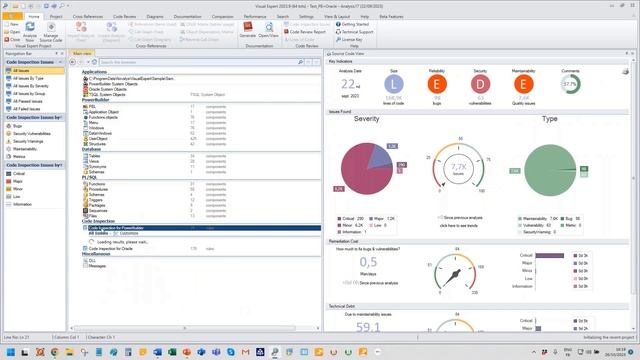Screen dimensions: 640x360
Task: Select the Main view tab
Action: click(x=82, y=53)
